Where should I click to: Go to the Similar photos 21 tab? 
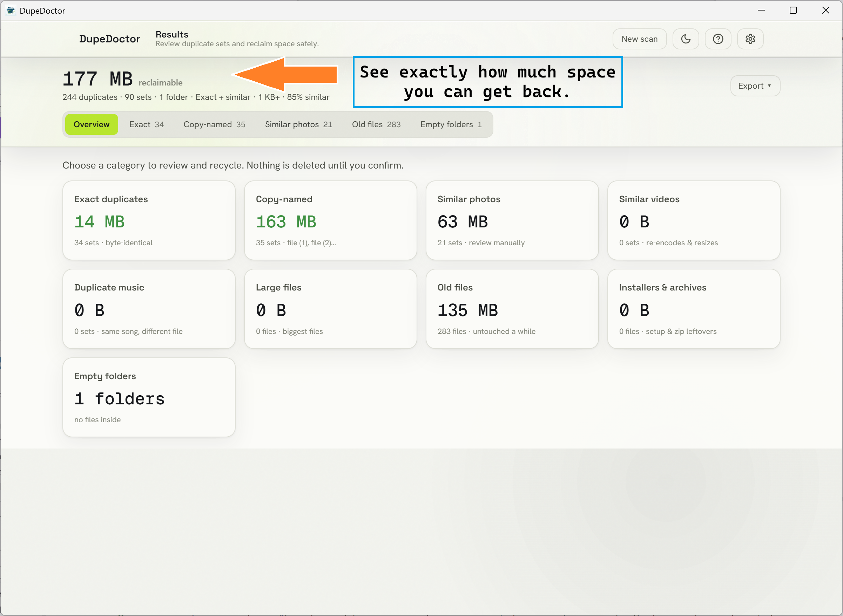tap(298, 124)
